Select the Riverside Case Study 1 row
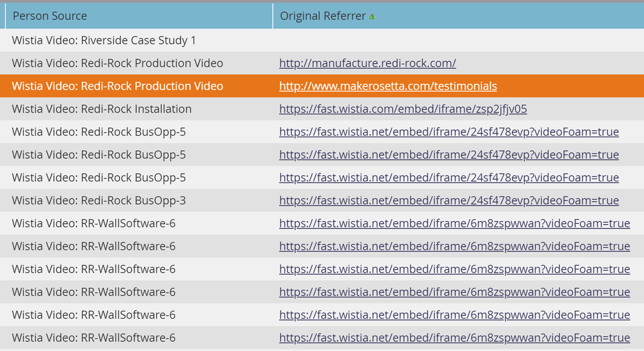Image resolution: width=644 pixels, height=351 pixels. tap(322, 40)
